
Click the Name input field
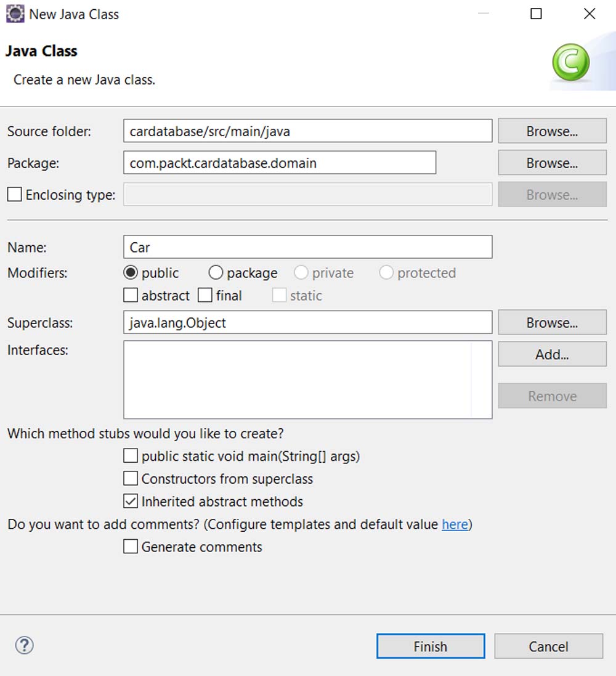coord(307,247)
